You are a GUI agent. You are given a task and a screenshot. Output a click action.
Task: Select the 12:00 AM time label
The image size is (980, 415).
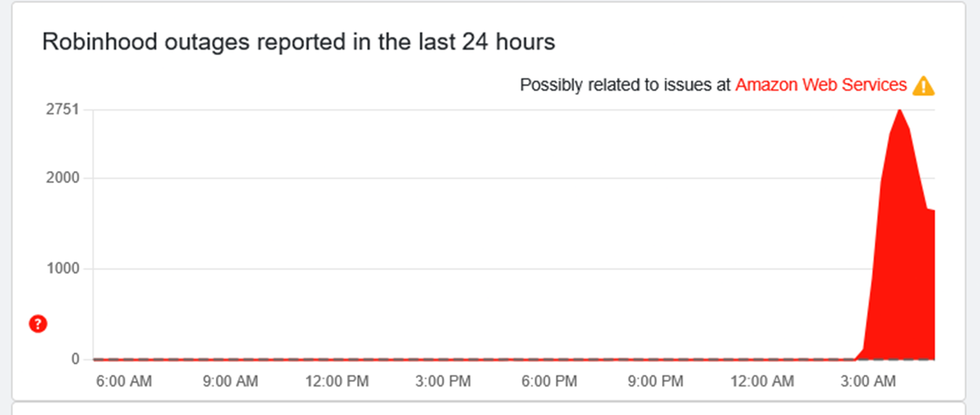(x=762, y=381)
